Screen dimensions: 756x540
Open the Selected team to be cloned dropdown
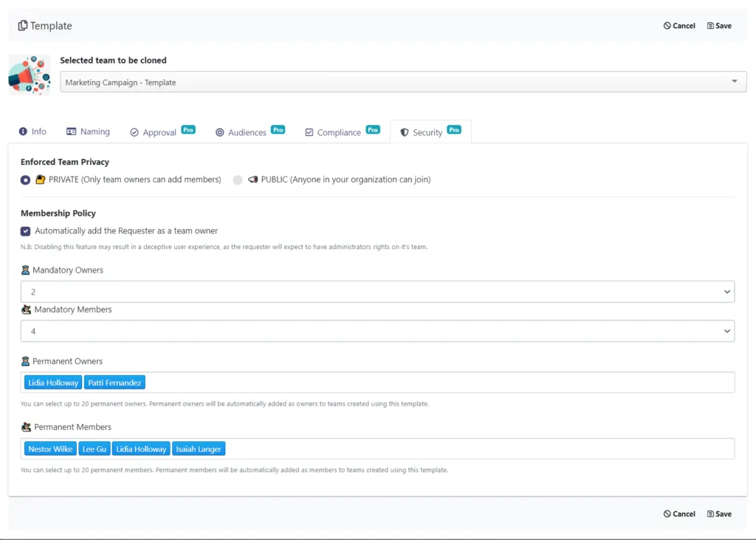[x=403, y=82]
